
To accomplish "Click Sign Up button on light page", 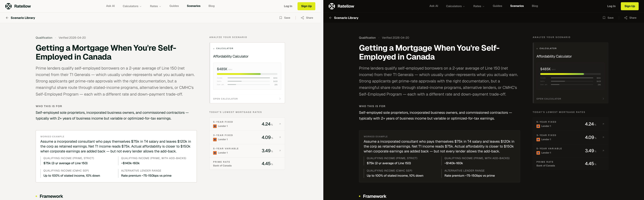I will (x=306, y=6).
